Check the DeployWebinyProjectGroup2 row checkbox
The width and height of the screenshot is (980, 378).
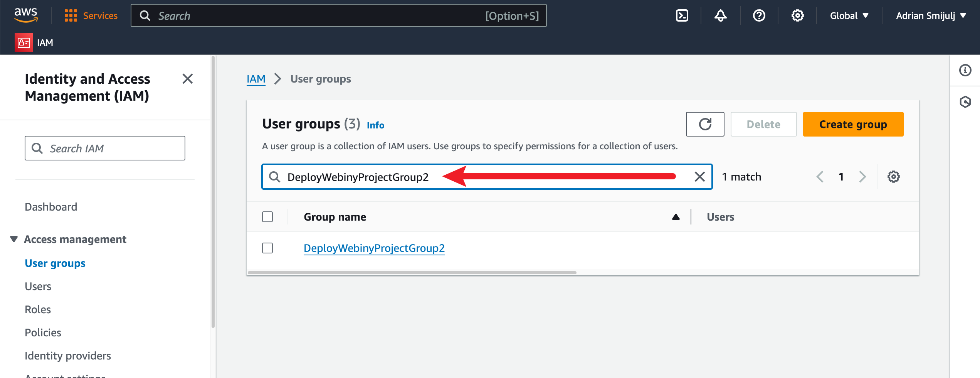tap(267, 248)
